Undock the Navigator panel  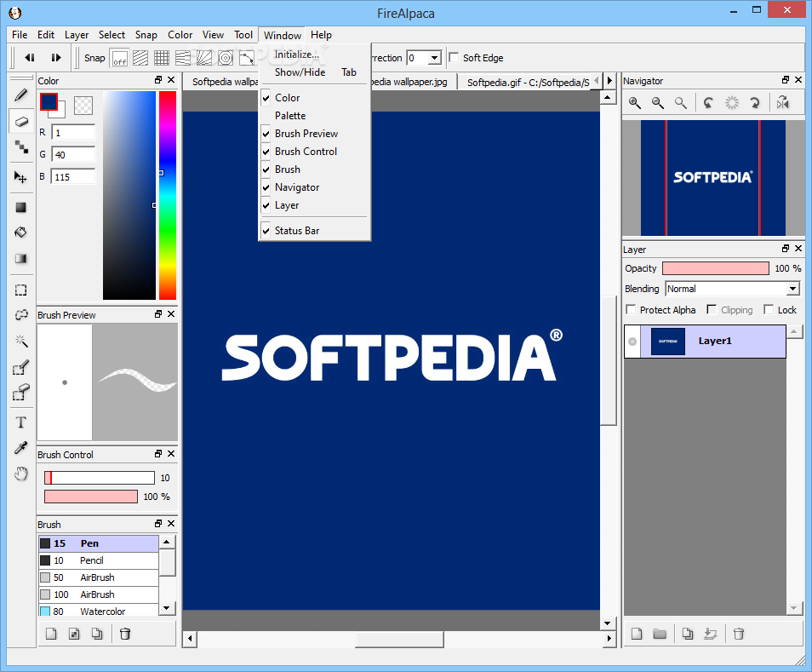click(786, 80)
